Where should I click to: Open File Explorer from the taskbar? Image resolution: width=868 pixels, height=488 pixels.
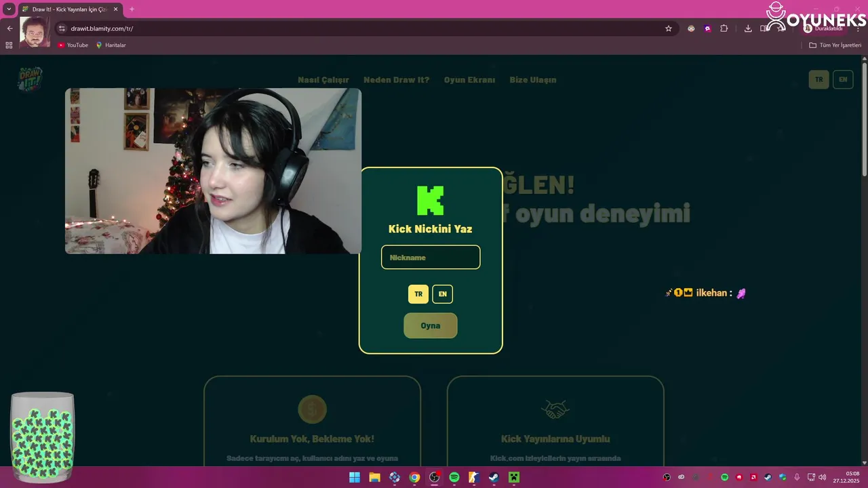[374, 477]
